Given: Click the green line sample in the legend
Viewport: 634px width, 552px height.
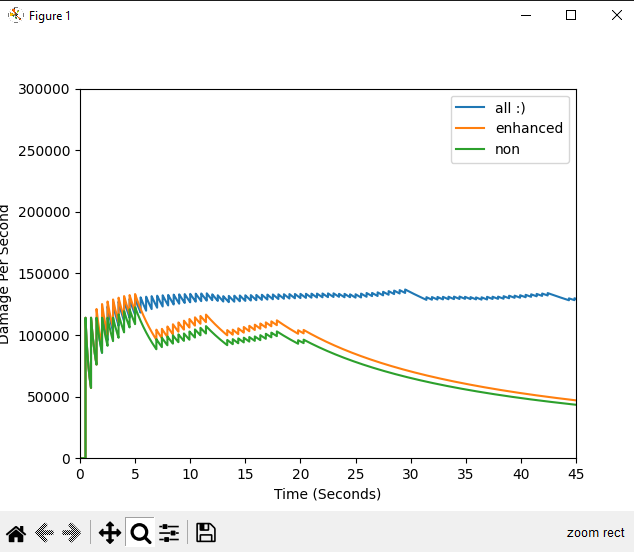Looking at the screenshot, I should click(x=470, y=149).
